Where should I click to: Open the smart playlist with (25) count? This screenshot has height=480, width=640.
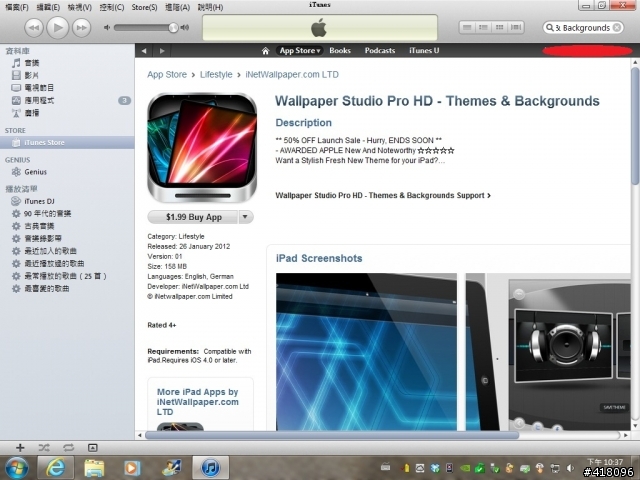pyautogui.click(x=67, y=276)
